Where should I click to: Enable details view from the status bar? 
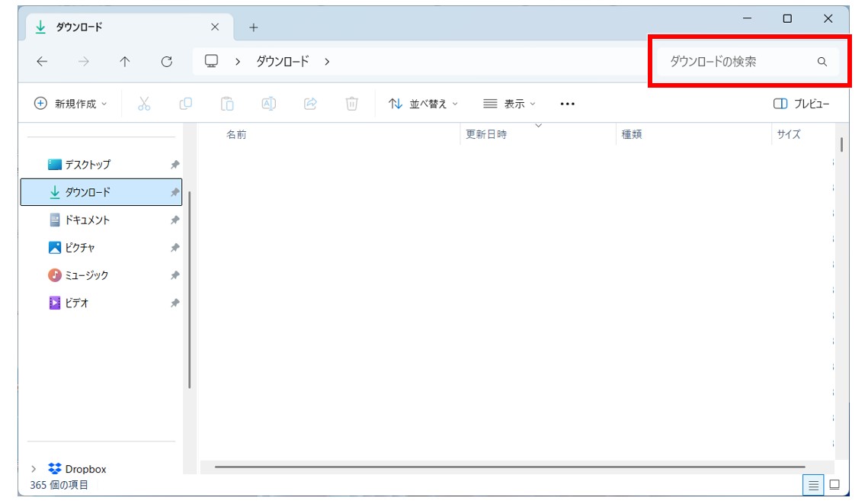click(812, 486)
